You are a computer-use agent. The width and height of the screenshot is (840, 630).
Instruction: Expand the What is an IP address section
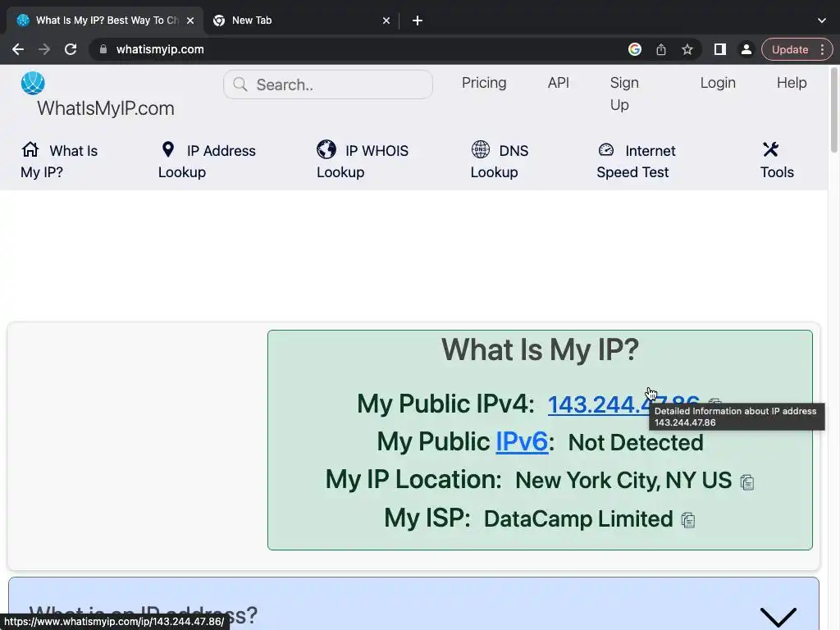778,617
